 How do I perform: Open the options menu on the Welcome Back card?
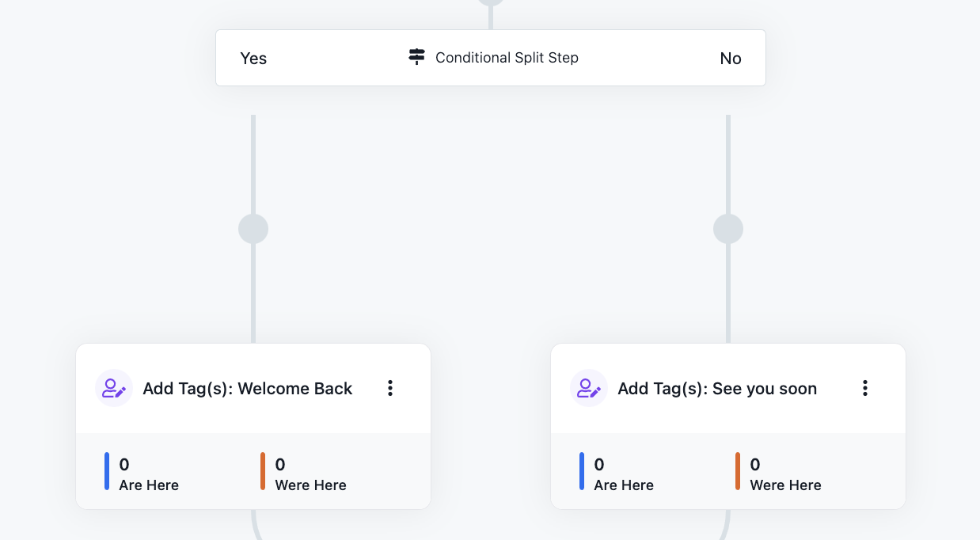pyautogui.click(x=390, y=388)
